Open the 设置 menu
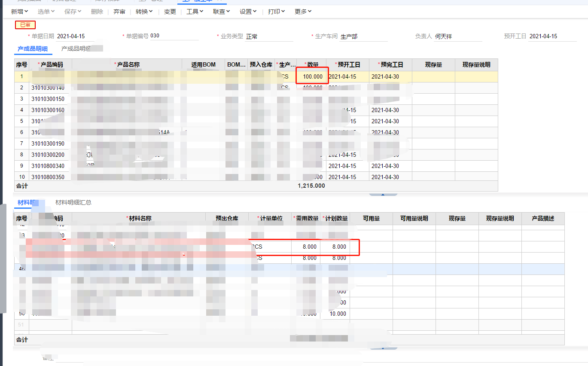The height and width of the screenshot is (366, 588). [248, 12]
